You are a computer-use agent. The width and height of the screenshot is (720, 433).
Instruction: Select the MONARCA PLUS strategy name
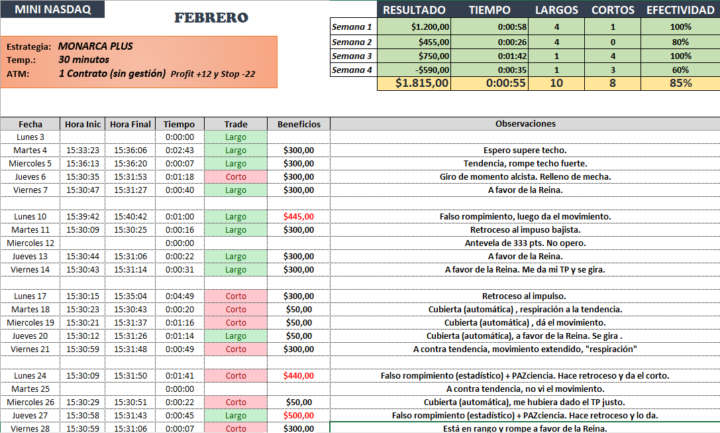95,46
